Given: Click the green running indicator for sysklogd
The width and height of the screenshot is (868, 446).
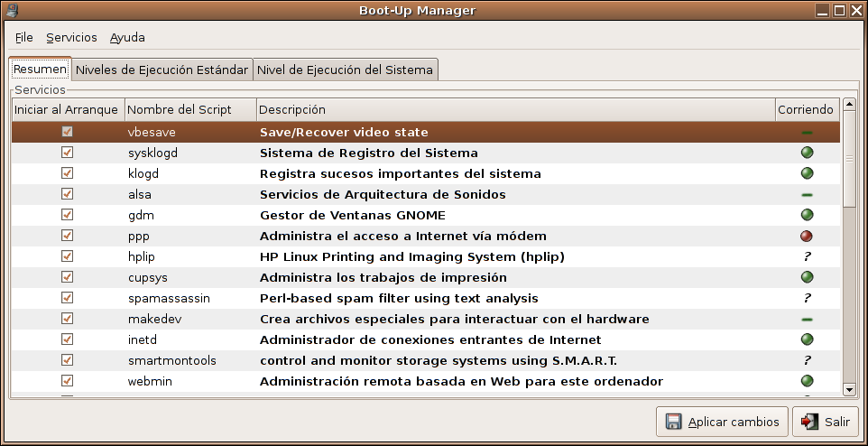Looking at the screenshot, I should pyautogui.click(x=807, y=153).
